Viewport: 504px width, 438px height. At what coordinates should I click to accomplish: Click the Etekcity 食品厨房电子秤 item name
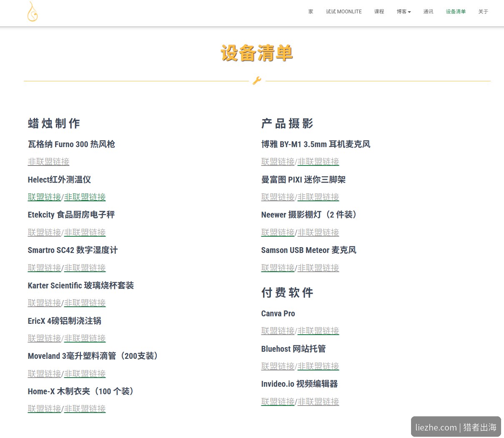pyautogui.click(x=71, y=215)
